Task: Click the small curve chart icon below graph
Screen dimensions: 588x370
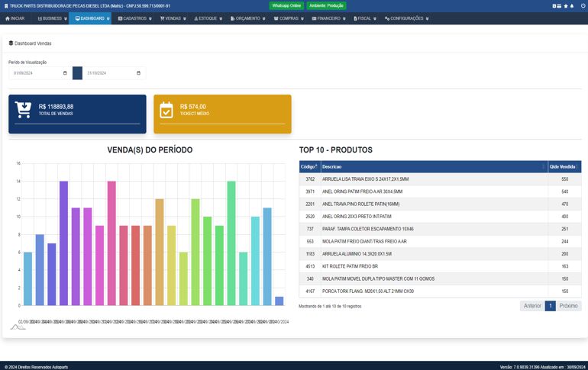Action: pos(18,327)
